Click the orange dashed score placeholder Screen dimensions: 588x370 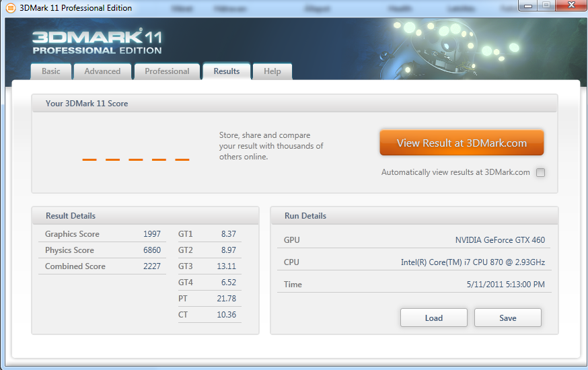click(136, 159)
